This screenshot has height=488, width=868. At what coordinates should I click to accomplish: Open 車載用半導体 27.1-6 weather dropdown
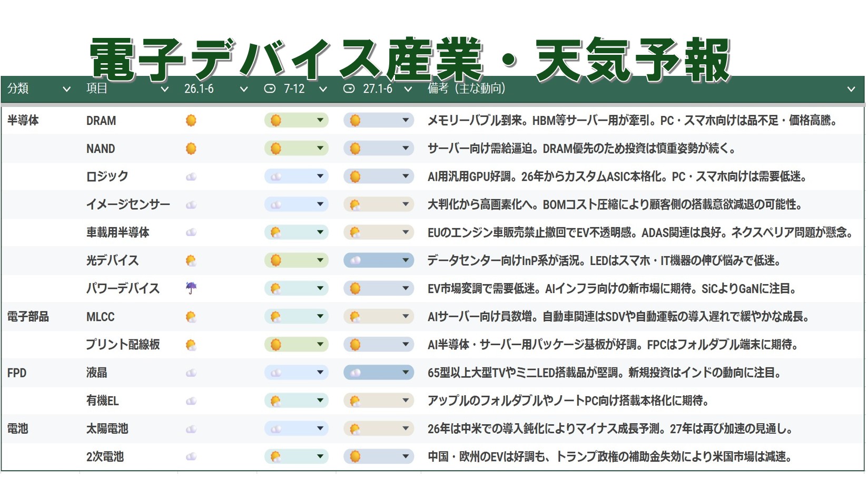point(378,232)
